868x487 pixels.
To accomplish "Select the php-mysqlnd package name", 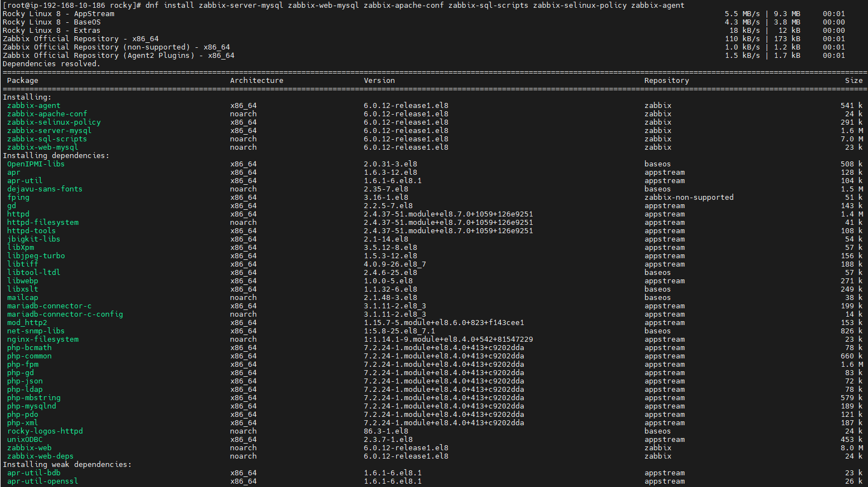I will (x=31, y=406).
